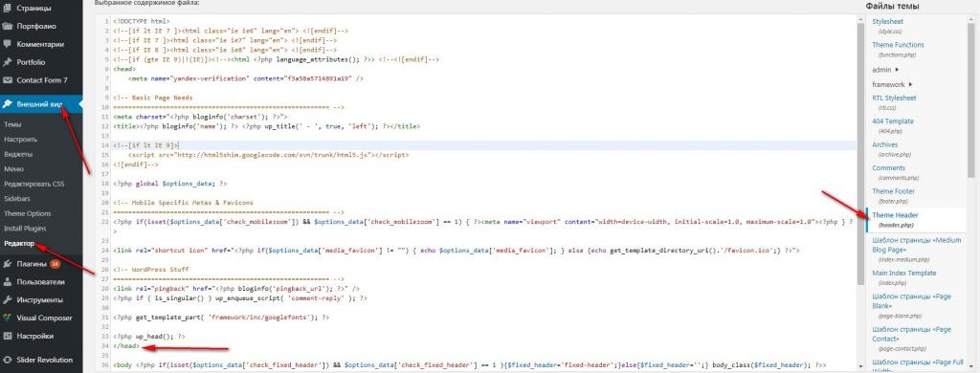Go to Виджеты in appearance submenu
This screenshot has width=980, height=373.
18,154
